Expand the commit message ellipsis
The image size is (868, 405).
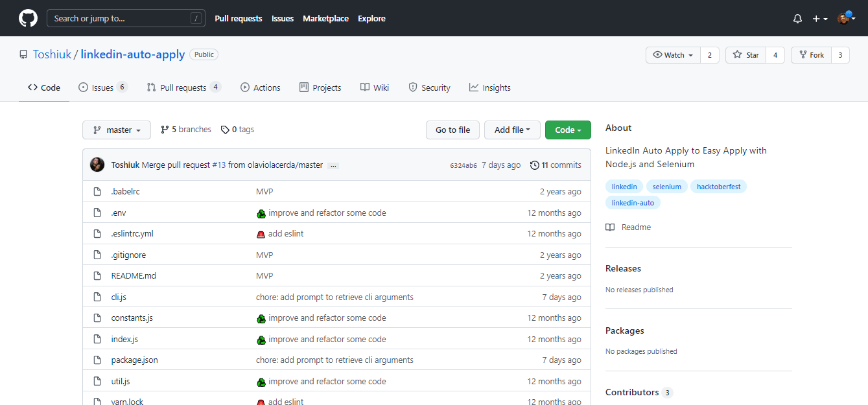click(x=333, y=166)
